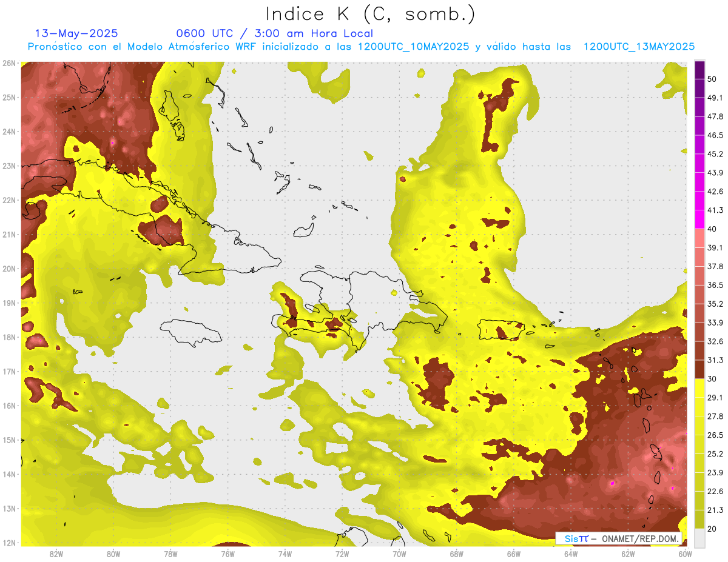Click the latitude label "20N"

tap(9, 269)
